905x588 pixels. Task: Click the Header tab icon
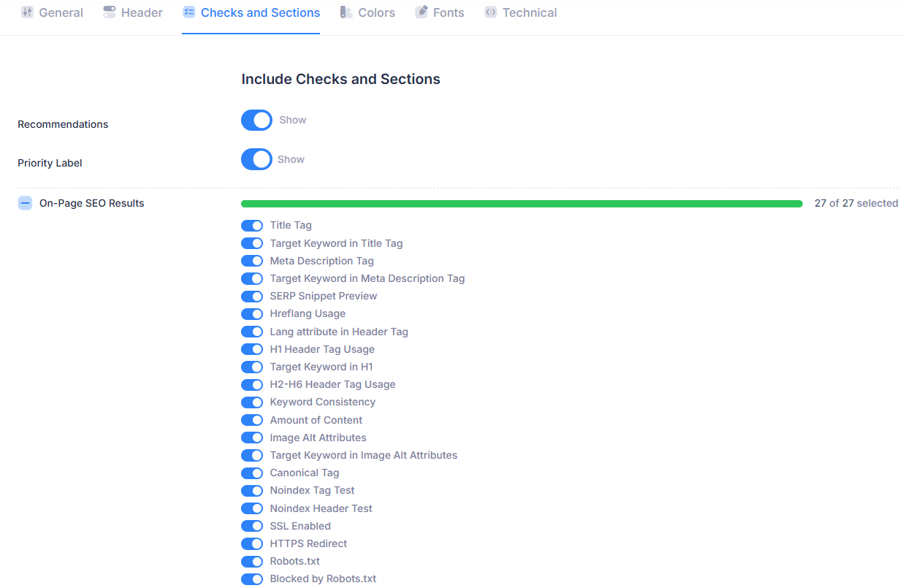pyautogui.click(x=110, y=12)
